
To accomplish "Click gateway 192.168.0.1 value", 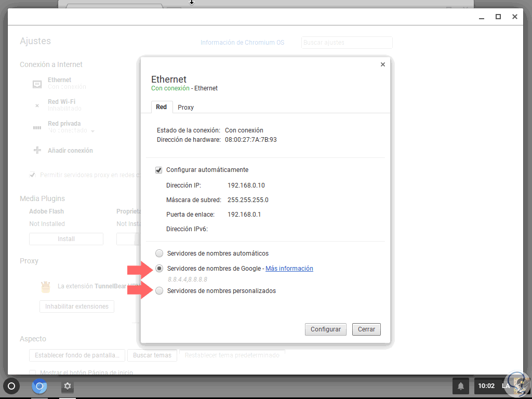I will coord(244,215).
